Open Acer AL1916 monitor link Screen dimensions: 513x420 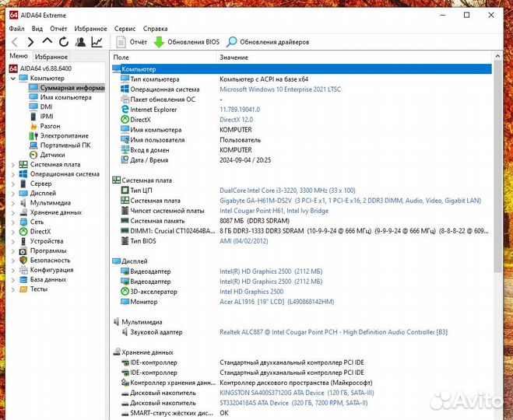click(x=277, y=302)
